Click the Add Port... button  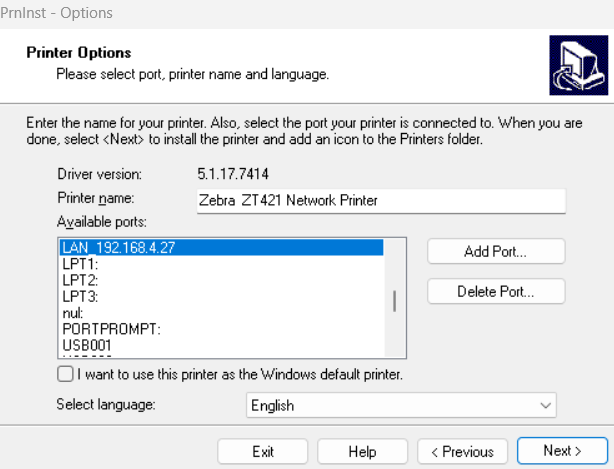tap(496, 251)
